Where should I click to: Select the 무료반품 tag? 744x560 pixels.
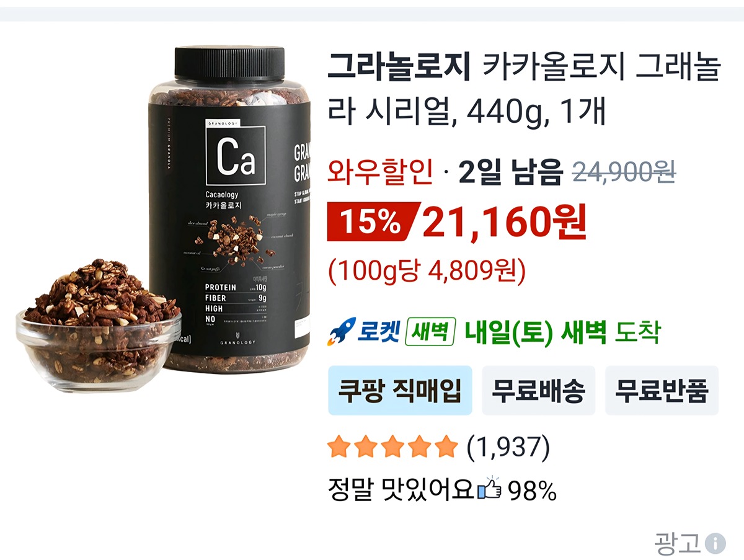click(662, 391)
